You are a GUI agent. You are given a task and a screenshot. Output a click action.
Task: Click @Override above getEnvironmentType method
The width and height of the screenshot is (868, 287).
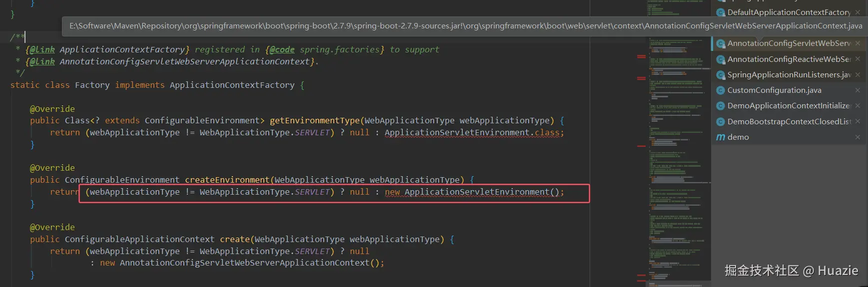tap(52, 109)
